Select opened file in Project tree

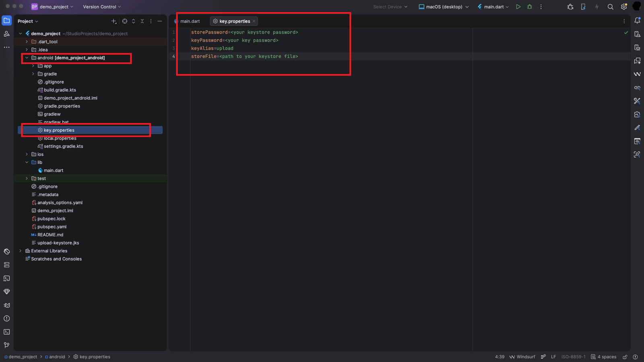click(x=125, y=21)
